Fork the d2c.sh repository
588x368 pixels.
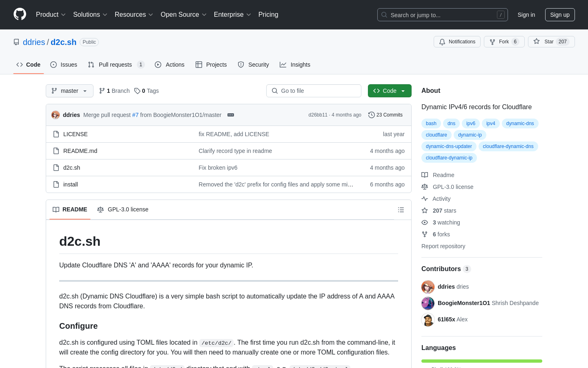[x=504, y=42]
